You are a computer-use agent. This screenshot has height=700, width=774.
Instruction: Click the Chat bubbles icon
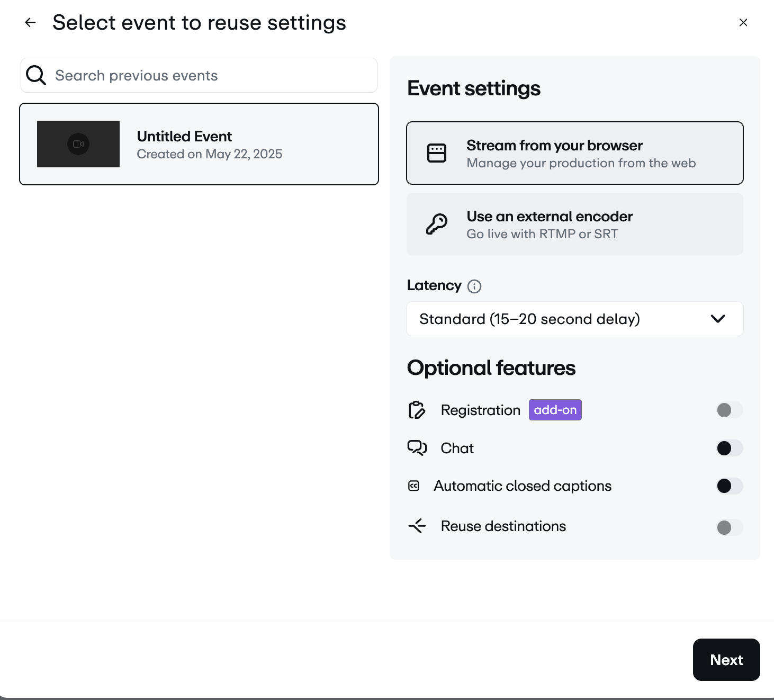(x=417, y=448)
